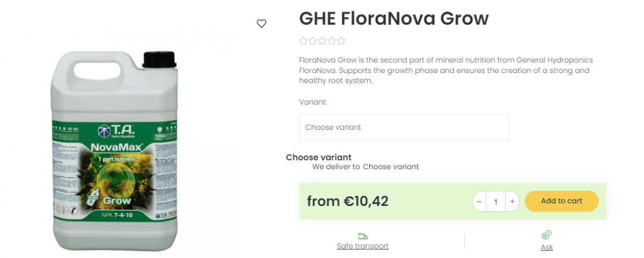Screen dimensions: 644x258
Task: Open the Ask link
Action: (x=546, y=247)
